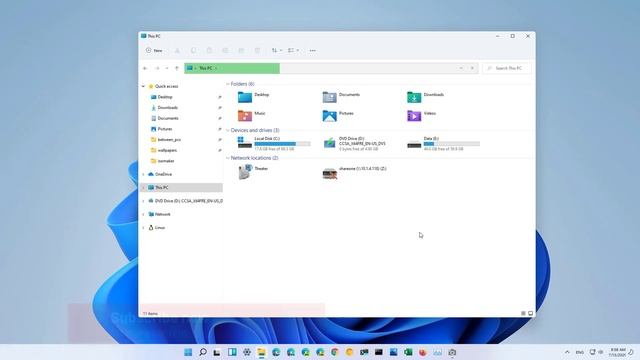Click the This PC address bar

pos(331,68)
